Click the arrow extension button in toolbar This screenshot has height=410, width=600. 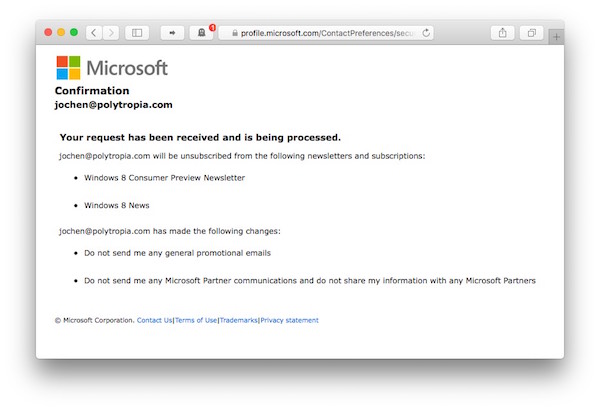click(x=172, y=33)
